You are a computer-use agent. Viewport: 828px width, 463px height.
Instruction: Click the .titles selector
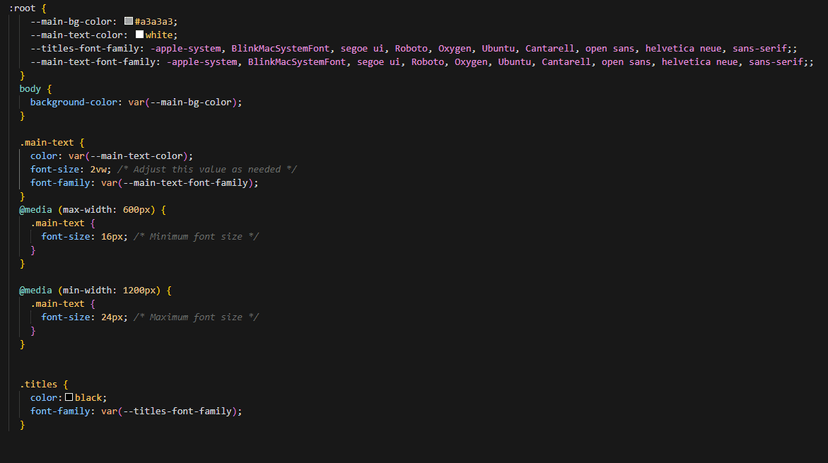tap(44, 384)
